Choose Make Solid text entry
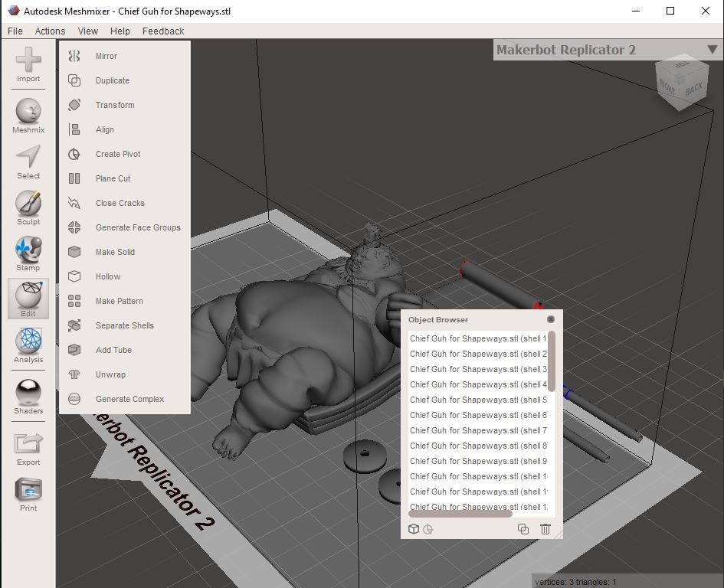 pos(116,252)
